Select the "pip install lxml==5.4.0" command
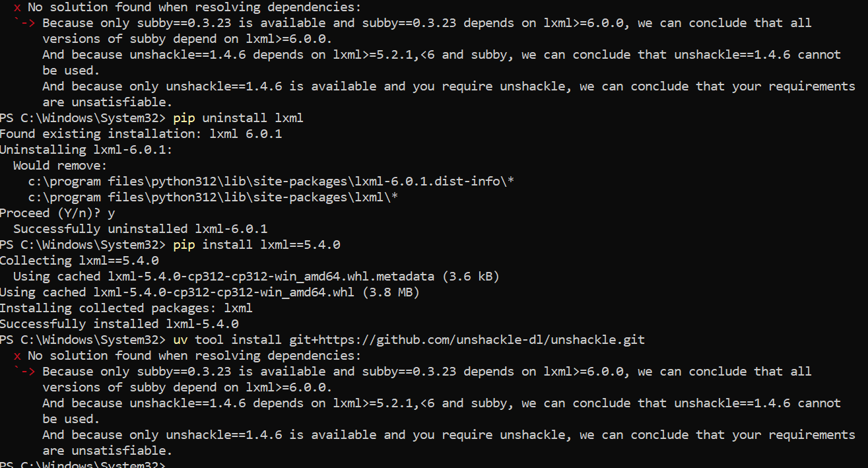 pos(256,245)
